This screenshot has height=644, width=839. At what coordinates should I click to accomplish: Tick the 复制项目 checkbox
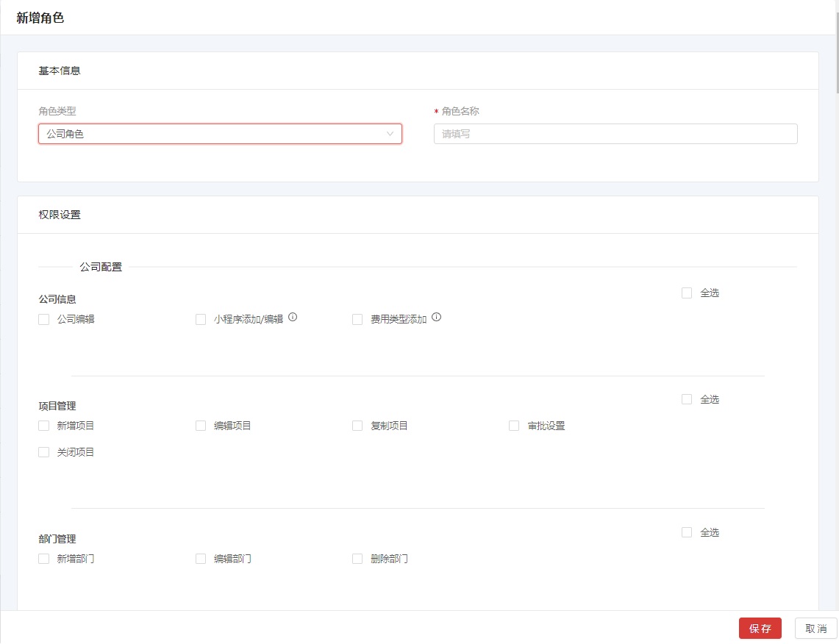click(x=357, y=426)
